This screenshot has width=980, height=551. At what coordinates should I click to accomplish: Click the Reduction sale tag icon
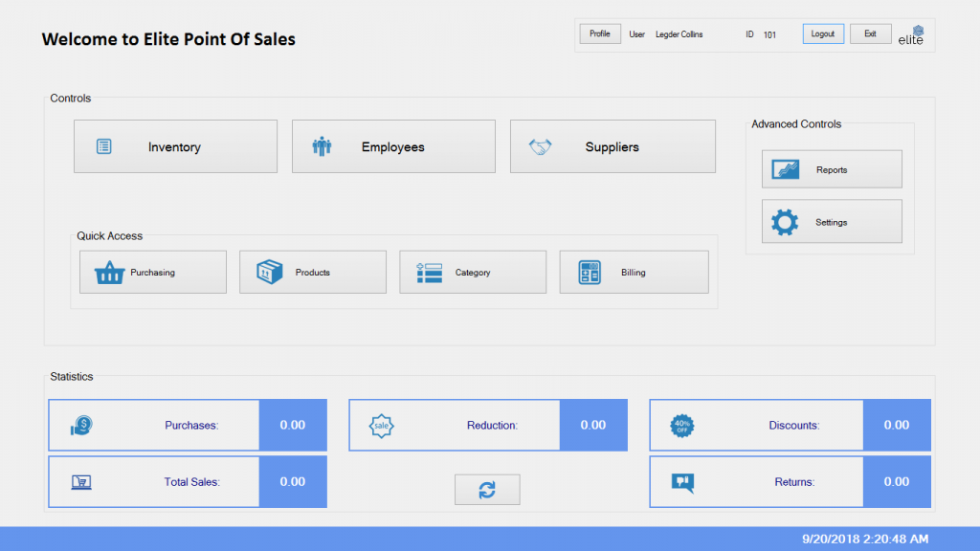[382, 425]
